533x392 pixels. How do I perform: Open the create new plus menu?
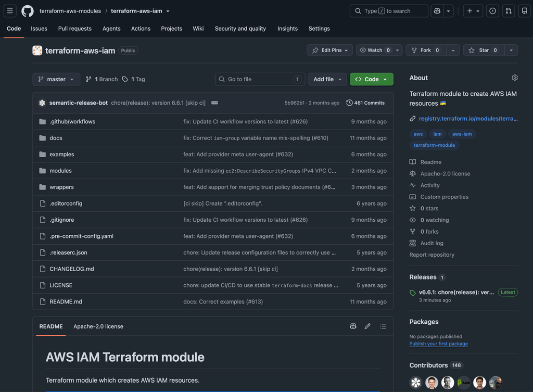[x=473, y=11]
